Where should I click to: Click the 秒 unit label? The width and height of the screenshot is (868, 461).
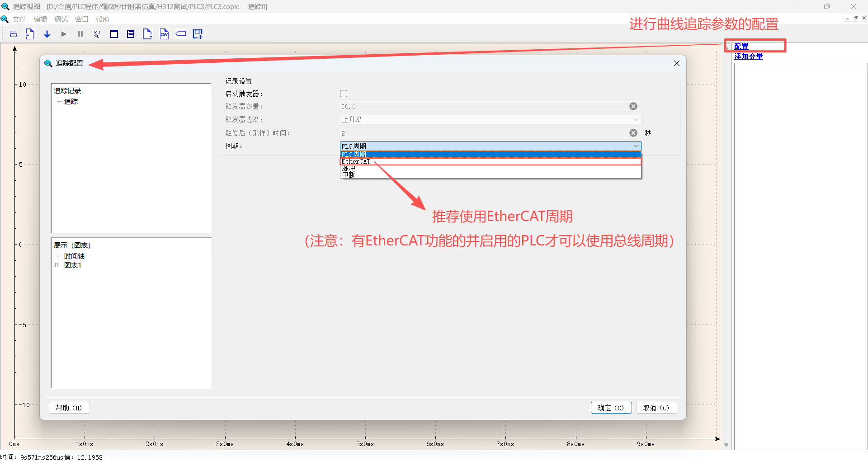click(x=648, y=133)
